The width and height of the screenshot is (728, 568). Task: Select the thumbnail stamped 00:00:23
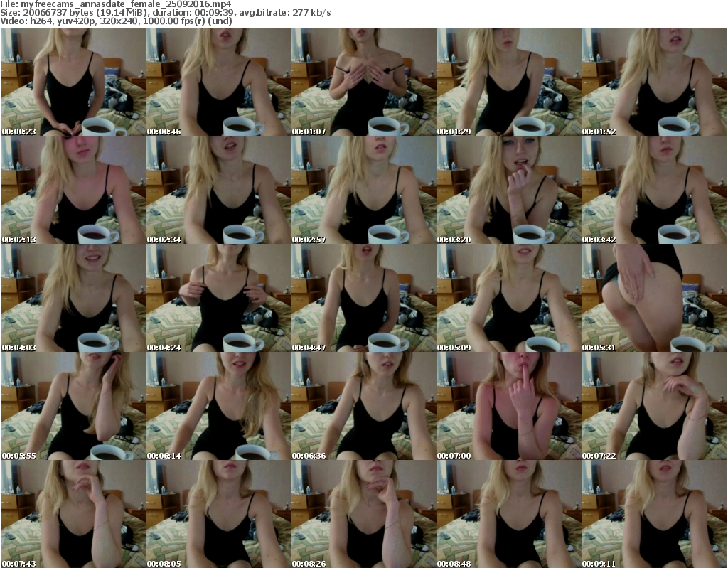[74, 82]
